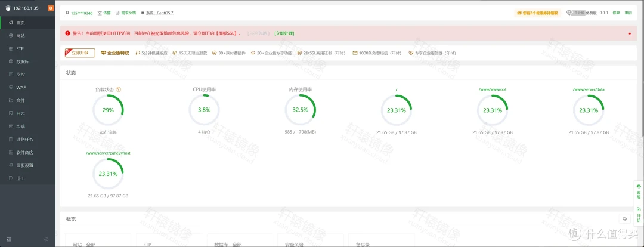This screenshot has height=247, width=644.
Task: Click the /www/server/data disk usage gauge
Action: pyautogui.click(x=589, y=110)
